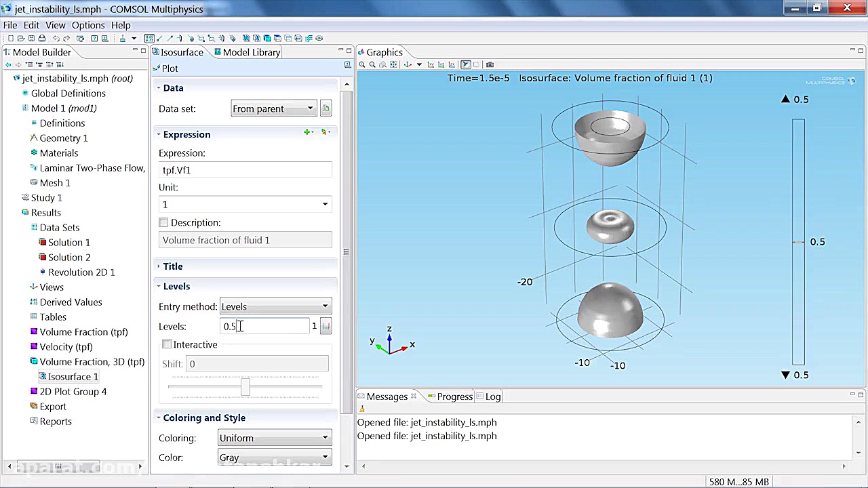This screenshot has width=868, height=488.
Task: Open the Entry method dropdown
Action: 275,306
